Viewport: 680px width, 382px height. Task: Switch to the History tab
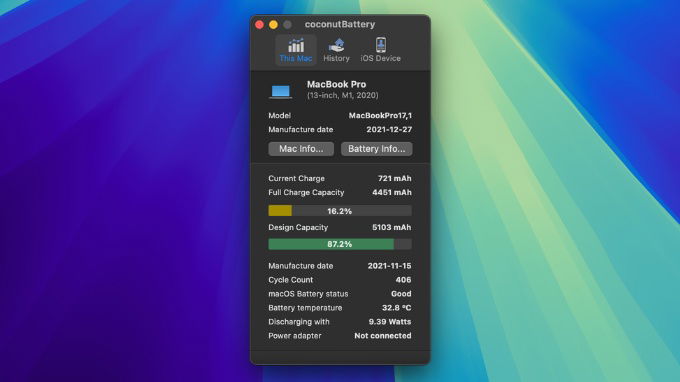[336, 51]
